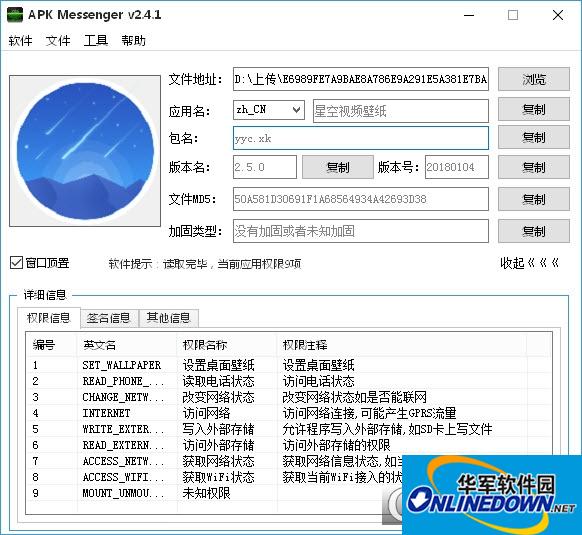Image resolution: width=582 pixels, height=535 pixels.
Task: Click the 浏览 browse button
Action: pos(534,79)
